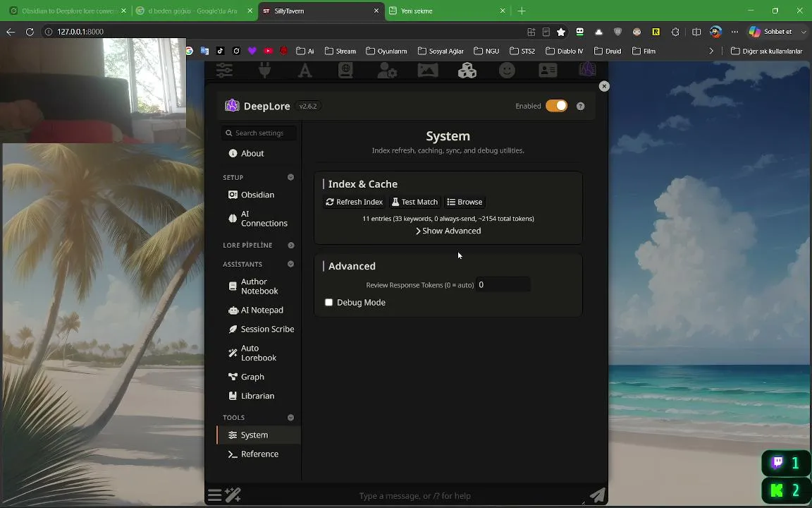Image resolution: width=812 pixels, height=508 pixels.
Task: Collapse the ASSISTANTS sidebar section
Action: click(x=290, y=264)
